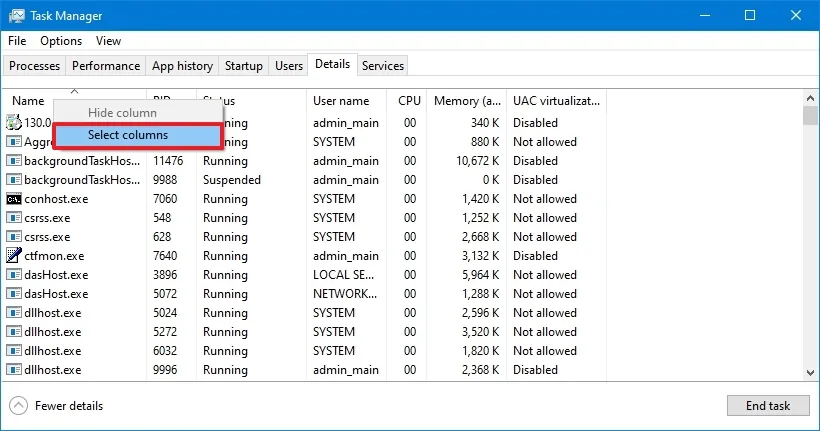Click the ctfmon.exe pen icon

click(14, 255)
